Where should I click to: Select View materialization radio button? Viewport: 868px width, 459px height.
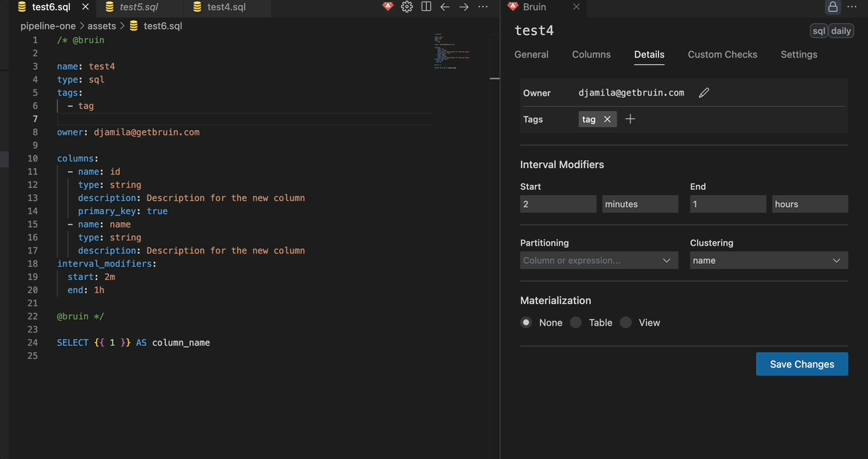pos(626,322)
